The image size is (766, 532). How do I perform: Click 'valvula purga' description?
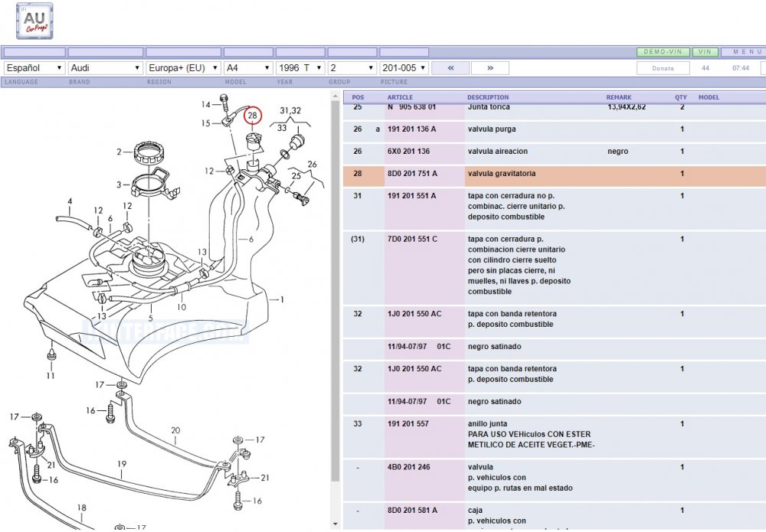click(492, 129)
